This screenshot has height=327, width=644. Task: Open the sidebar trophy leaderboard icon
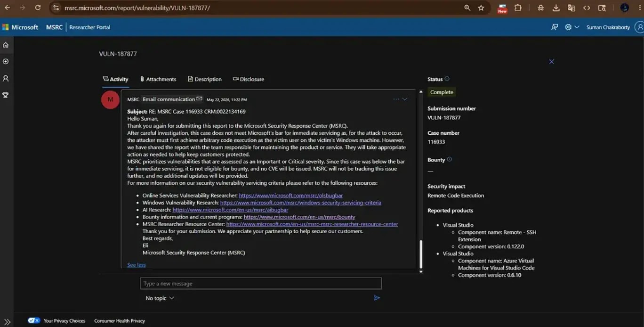(x=6, y=95)
